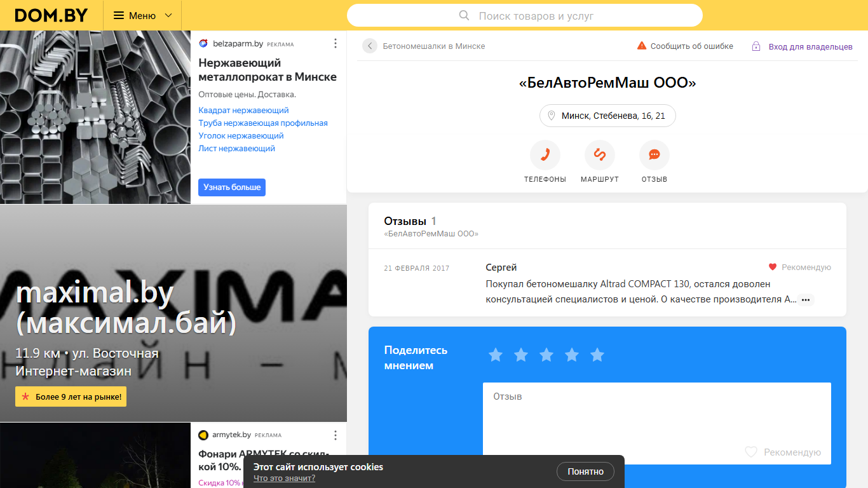Accept cookies with Понятно button
Image resolution: width=868 pixels, height=488 pixels.
tap(586, 471)
